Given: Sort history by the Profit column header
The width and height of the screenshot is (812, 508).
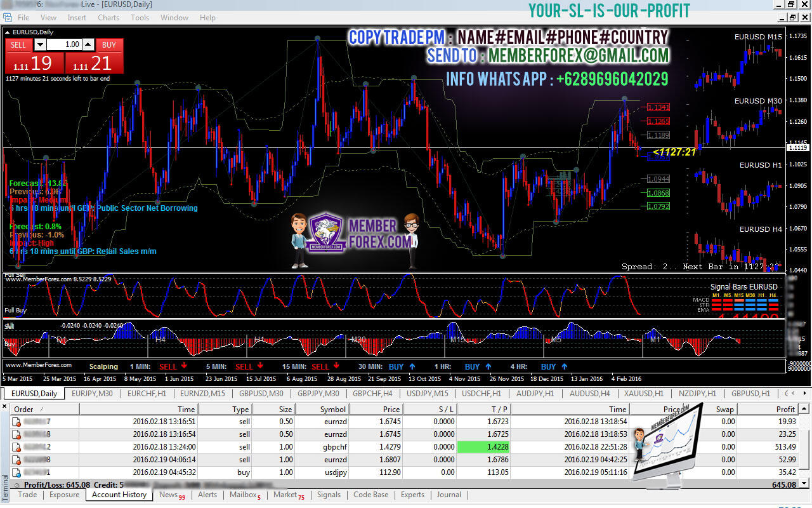Looking at the screenshot, I should tap(768, 410).
